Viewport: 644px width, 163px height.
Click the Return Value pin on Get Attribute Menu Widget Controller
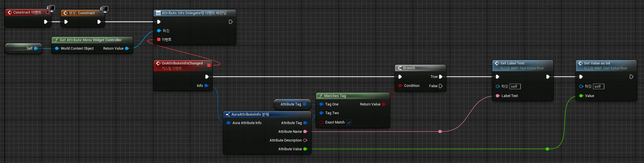[x=127, y=48]
